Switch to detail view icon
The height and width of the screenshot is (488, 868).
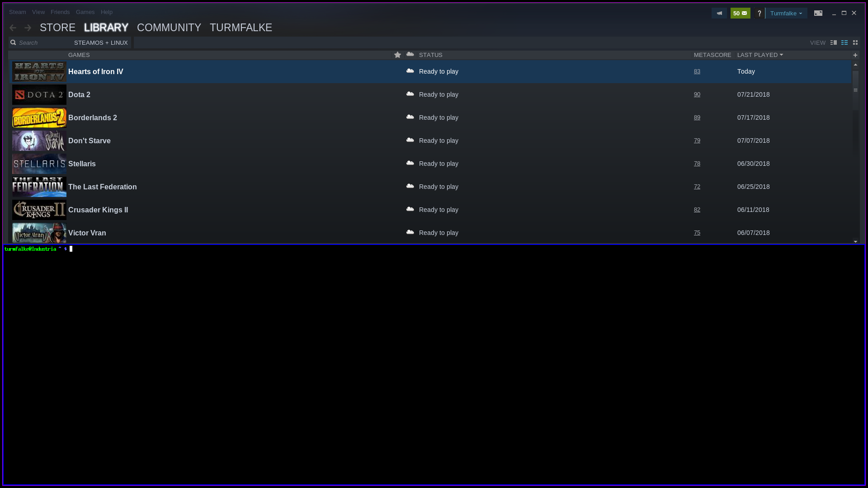[834, 42]
